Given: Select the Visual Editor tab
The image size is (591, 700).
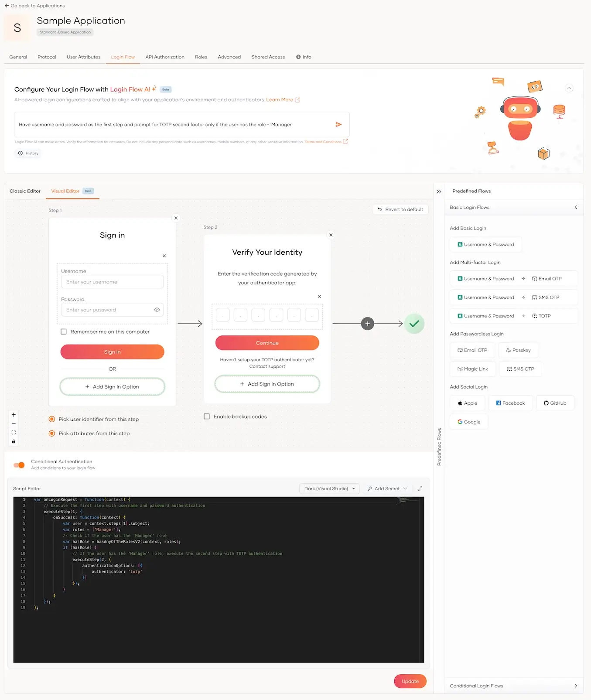Looking at the screenshot, I should pos(72,191).
